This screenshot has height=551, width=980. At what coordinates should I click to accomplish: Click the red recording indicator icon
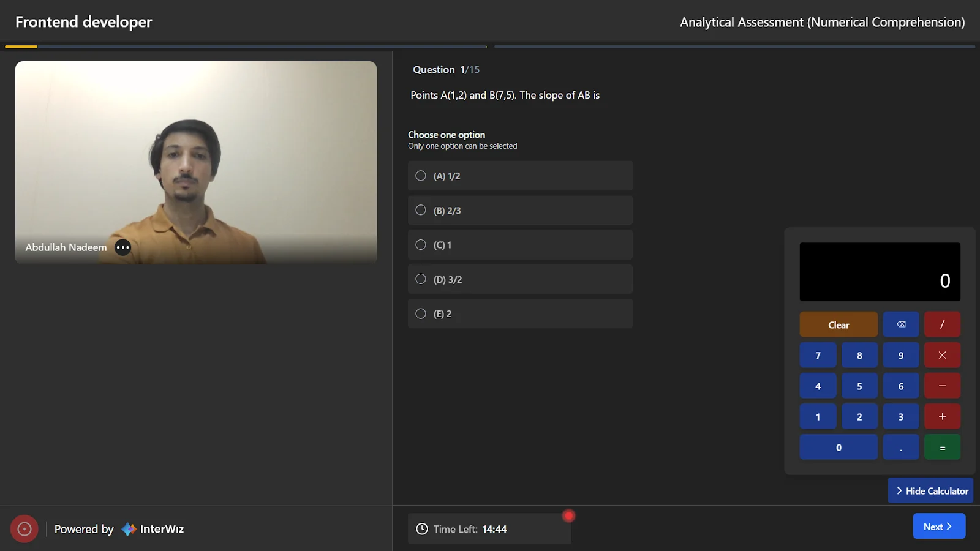[x=24, y=529]
